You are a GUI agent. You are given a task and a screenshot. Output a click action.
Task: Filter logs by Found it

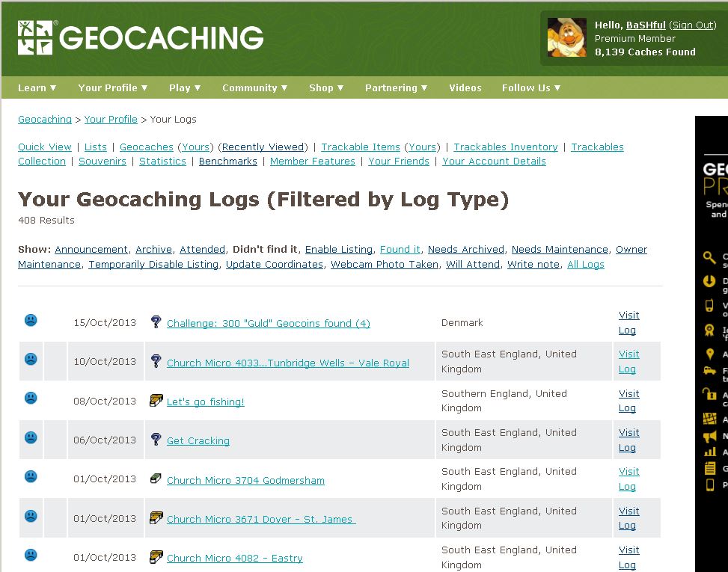click(400, 250)
